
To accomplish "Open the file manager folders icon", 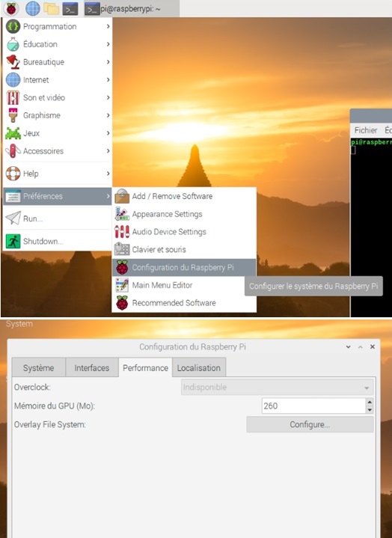I will click(52, 8).
